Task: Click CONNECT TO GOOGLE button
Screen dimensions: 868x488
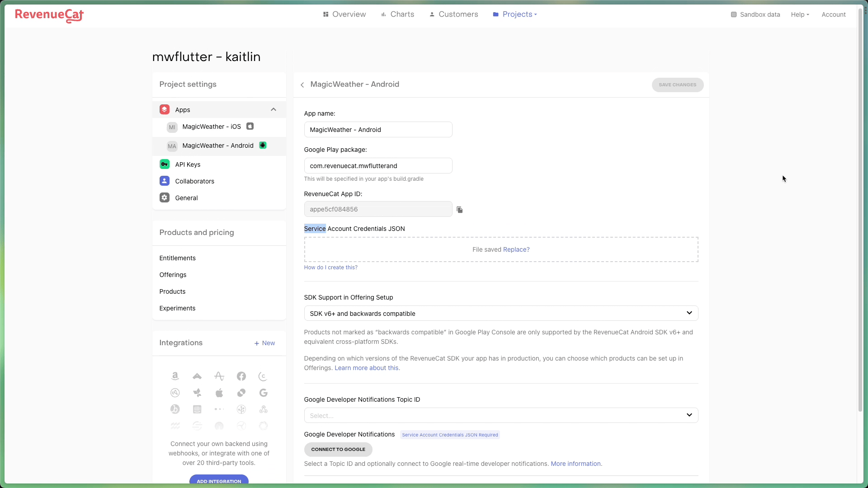Action: 338,449
